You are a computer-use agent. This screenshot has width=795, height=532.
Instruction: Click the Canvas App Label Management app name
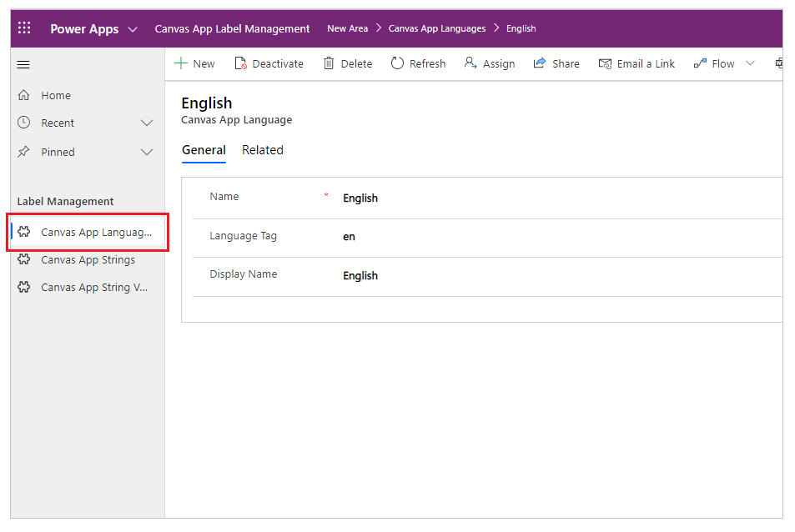click(x=232, y=29)
